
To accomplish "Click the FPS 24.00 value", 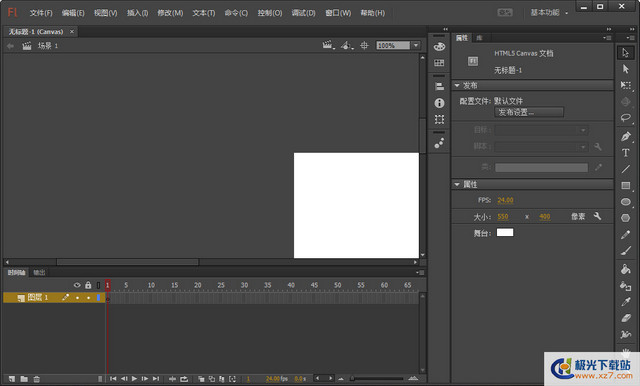I will click(x=505, y=200).
